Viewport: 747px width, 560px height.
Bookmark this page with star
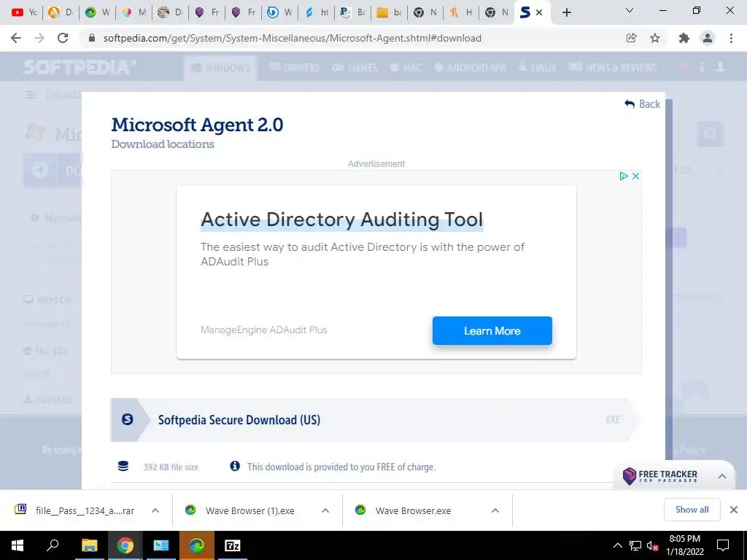coord(655,38)
